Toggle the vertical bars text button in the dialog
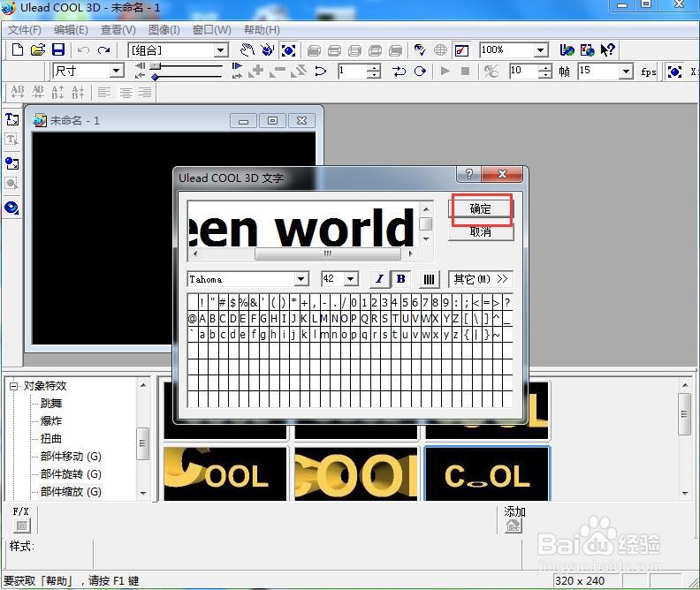Screen dimensions: 700x590 pos(429,279)
